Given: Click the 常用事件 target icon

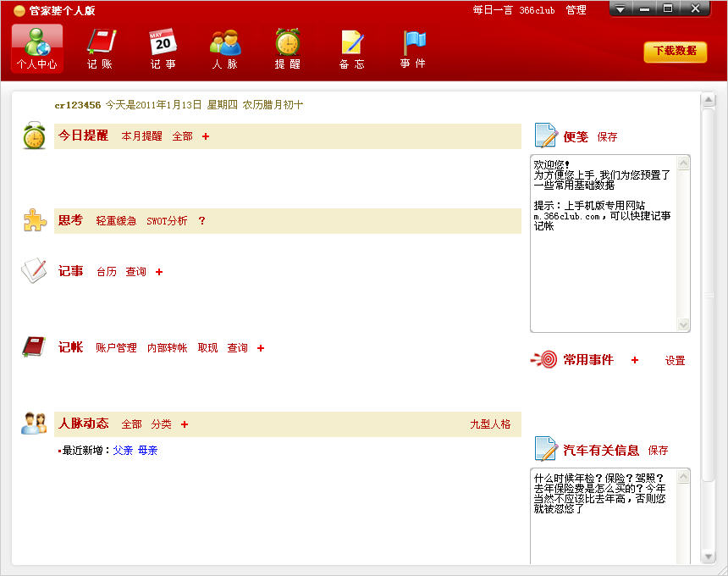Looking at the screenshot, I should coord(543,360).
